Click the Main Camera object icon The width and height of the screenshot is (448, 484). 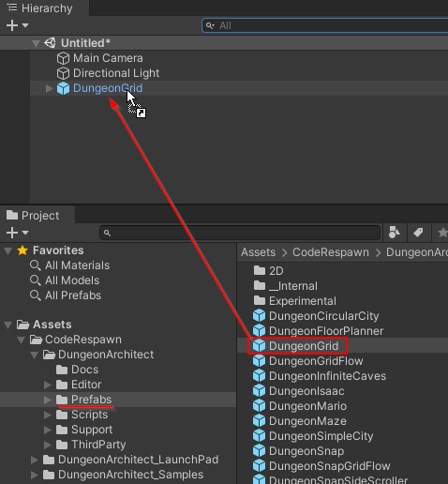click(x=63, y=58)
